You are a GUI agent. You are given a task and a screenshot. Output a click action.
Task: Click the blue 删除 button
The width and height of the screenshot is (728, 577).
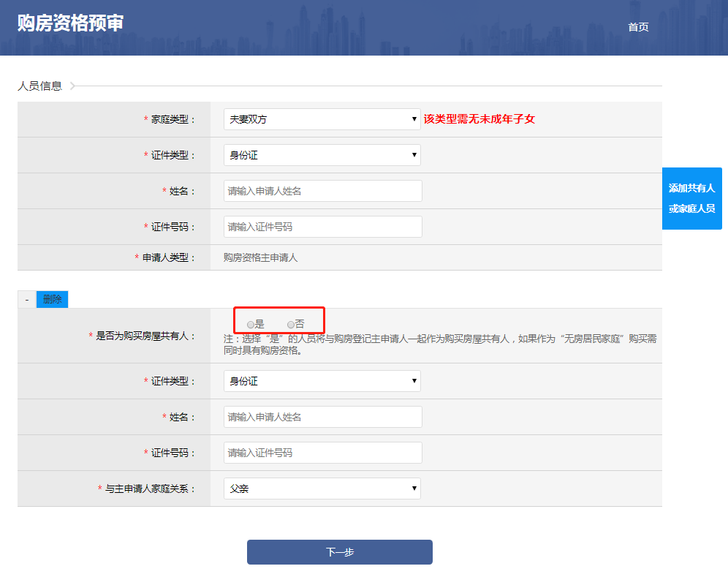pos(52,299)
